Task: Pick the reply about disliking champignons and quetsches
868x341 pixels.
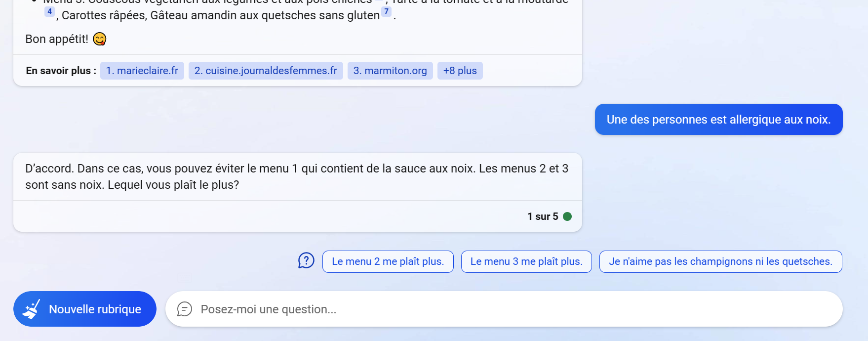Action: click(720, 261)
